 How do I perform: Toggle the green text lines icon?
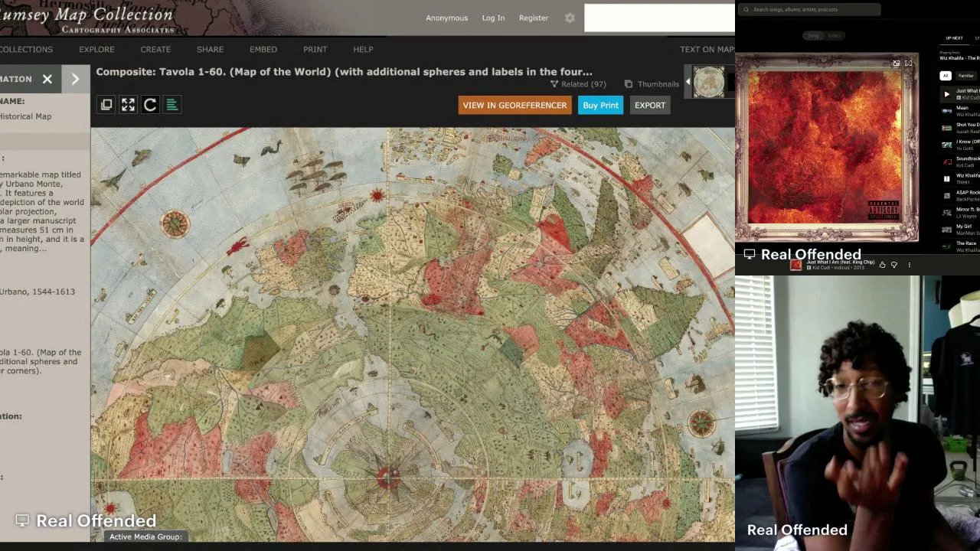click(x=172, y=105)
